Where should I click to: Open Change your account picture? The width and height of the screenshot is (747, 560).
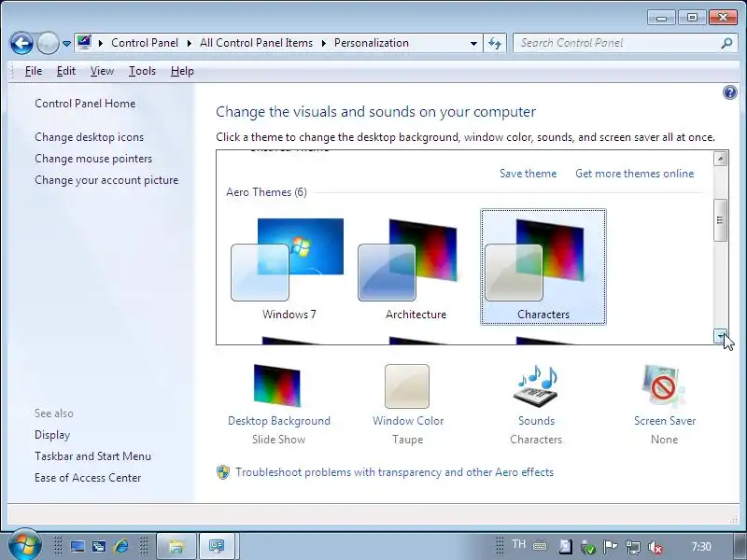click(x=106, y=180)
